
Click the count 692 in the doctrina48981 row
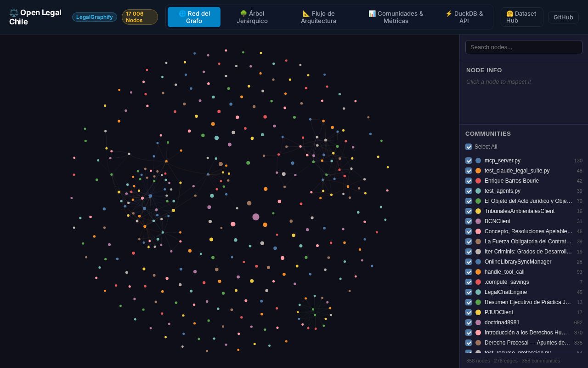[x=578, y=322]
